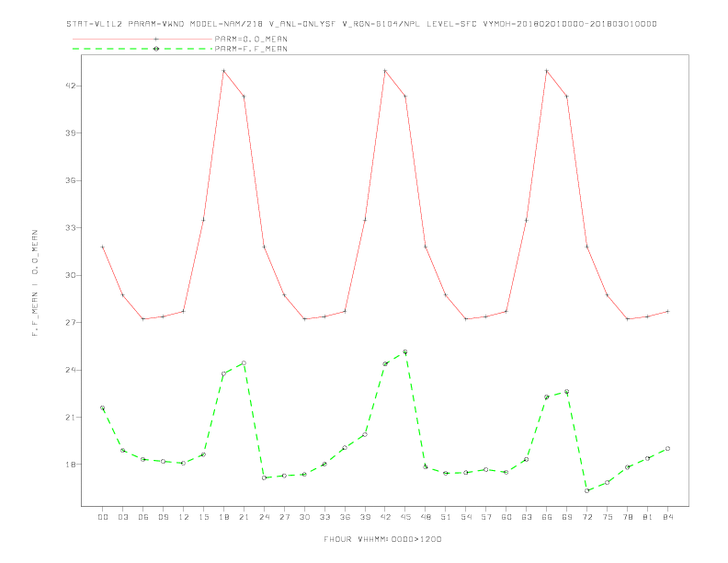Click green F.F_MEAN lowest marker at hour 72

coord(586,490)
